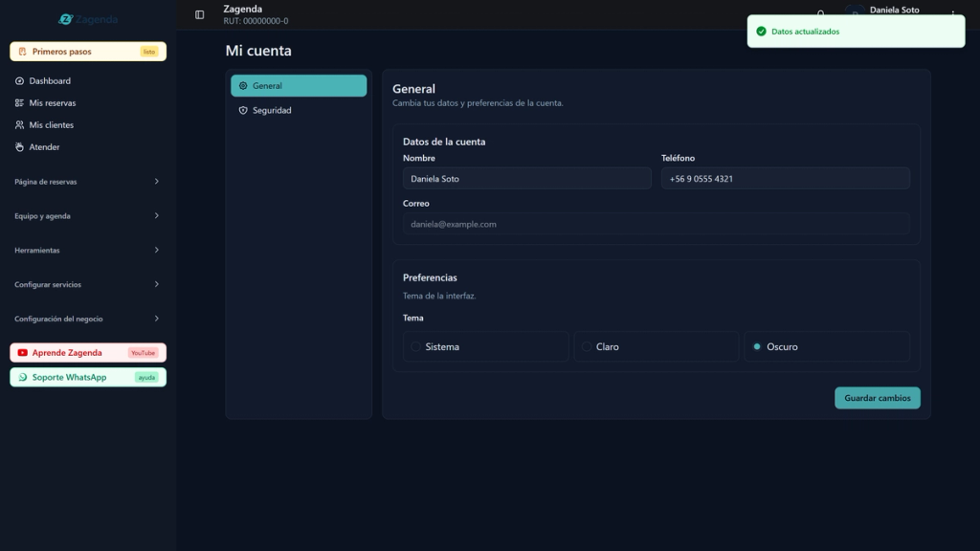Click the Teléfono input field
The width and height of the screenshot is (980, 551).
(786, 179)
